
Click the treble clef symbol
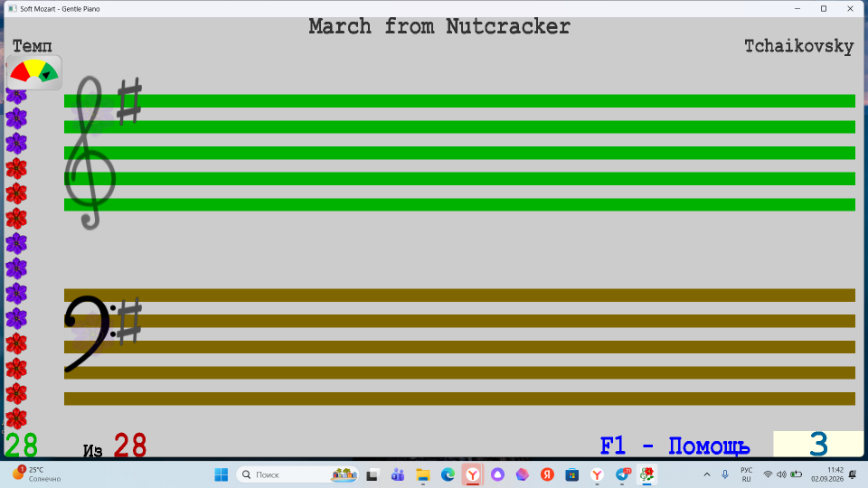point(90,153)
